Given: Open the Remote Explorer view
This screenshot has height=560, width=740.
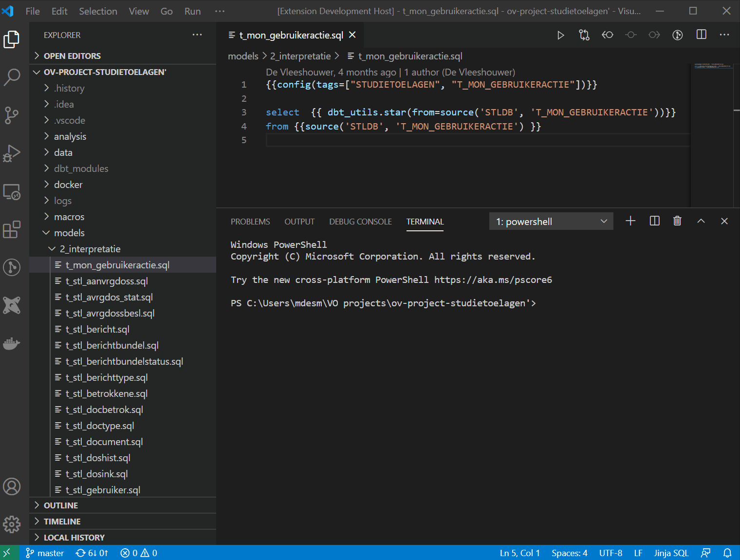Looking at the screenshot, I should tap(12, 191).
